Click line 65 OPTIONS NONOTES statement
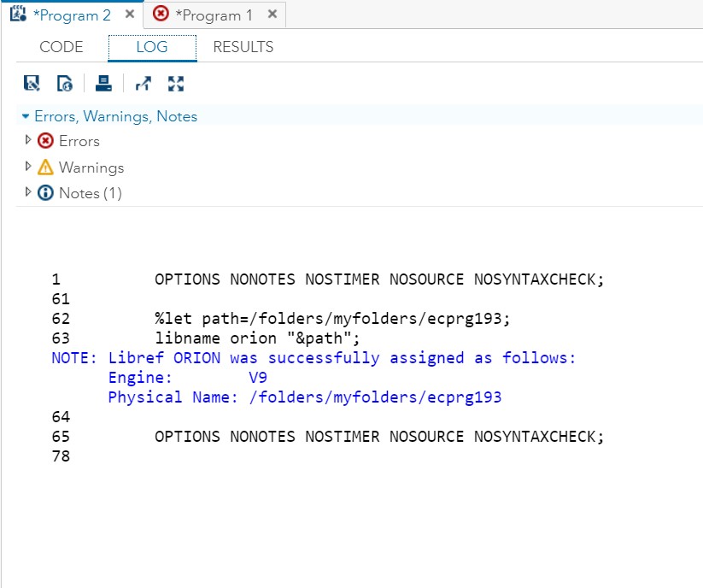 coord(379,437)
